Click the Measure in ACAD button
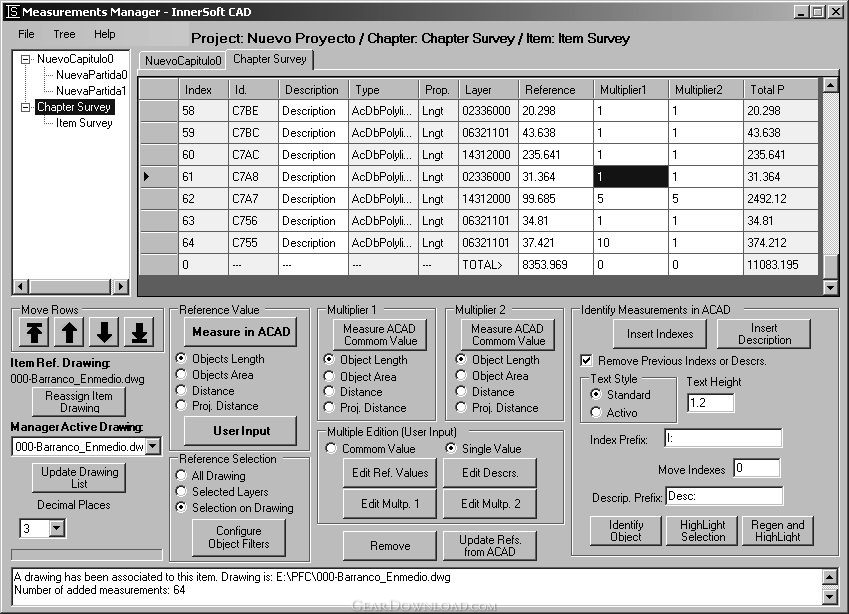Viewport: 849px width, 614px height. pos(241,332)
